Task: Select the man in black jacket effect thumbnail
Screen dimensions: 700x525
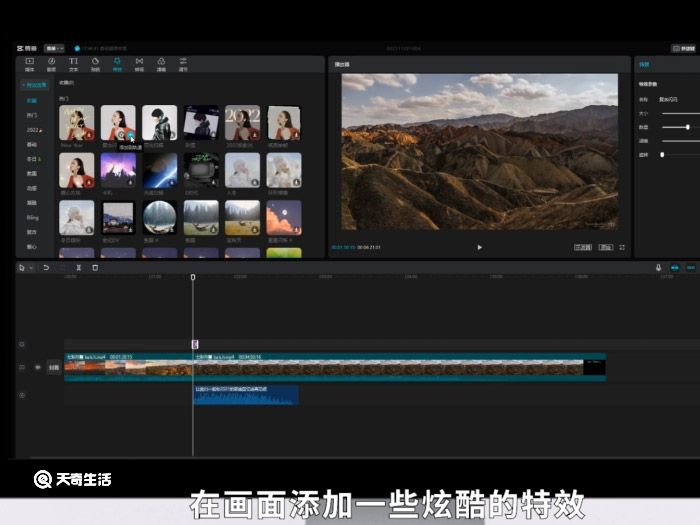Action: point(159,123)
